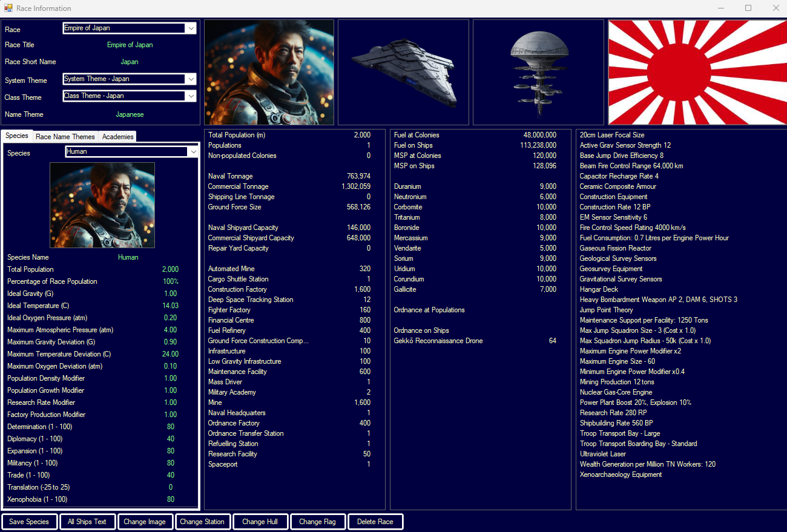Viewport: 787px width, 532px height.
Task: Click the space station image
Action: point(538,72)
